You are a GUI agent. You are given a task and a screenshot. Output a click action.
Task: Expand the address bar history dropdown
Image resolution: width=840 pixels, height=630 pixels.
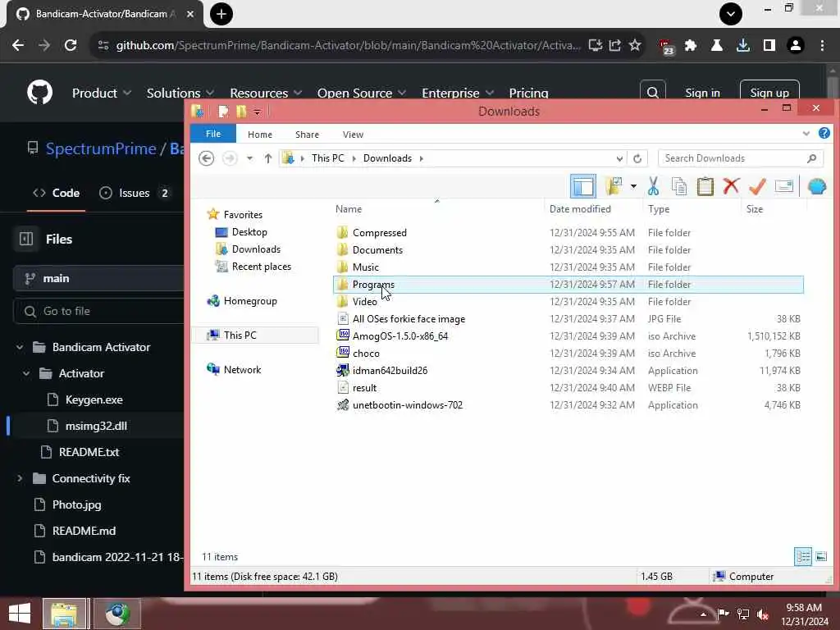pyautogui.click(x=619, y=158)
